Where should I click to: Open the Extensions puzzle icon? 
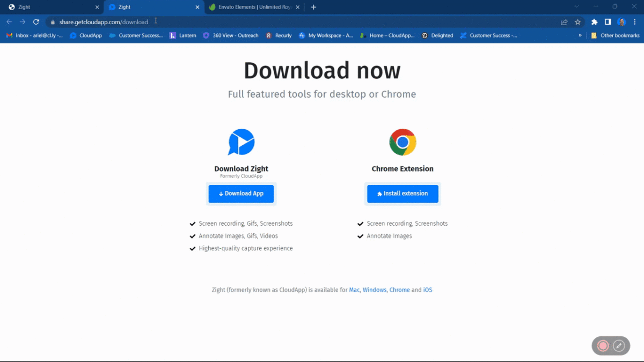(594, 22)
